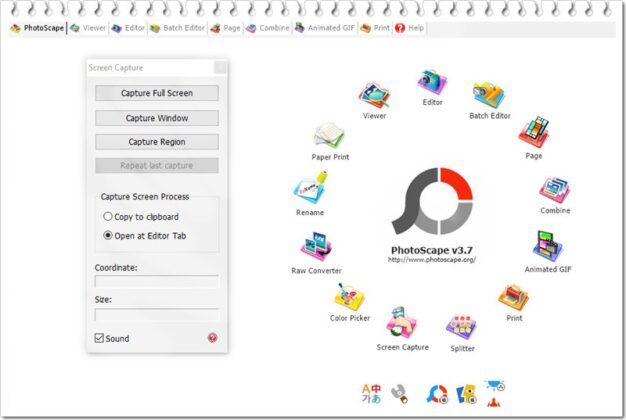
Task: Open the Viewer icon in the circle
Action: [374, 96]
